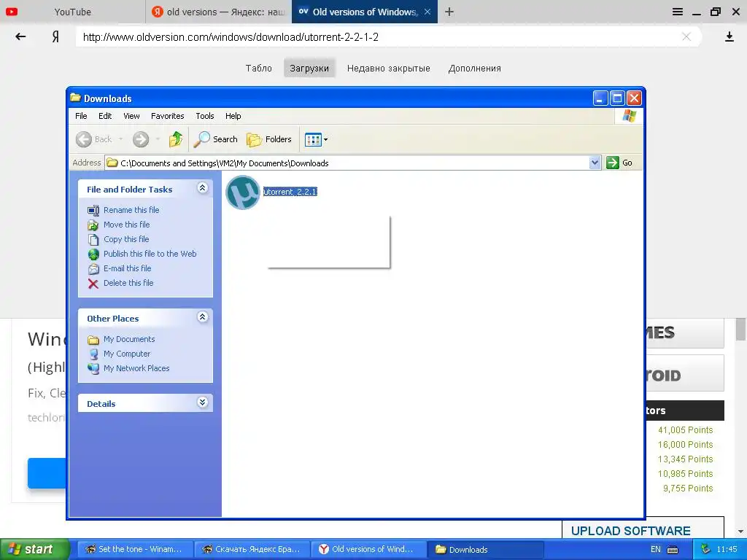This screenshot has height=560, width=747.
Task: Click Copy this file
Action: click(126, 239)
